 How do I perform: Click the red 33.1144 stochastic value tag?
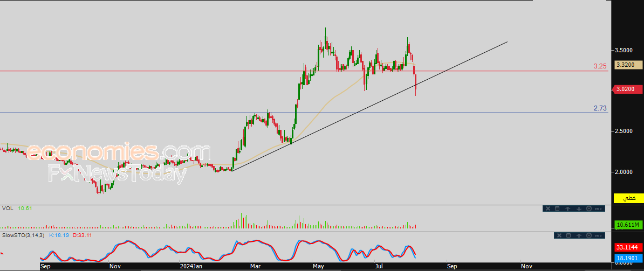point(628,248)
